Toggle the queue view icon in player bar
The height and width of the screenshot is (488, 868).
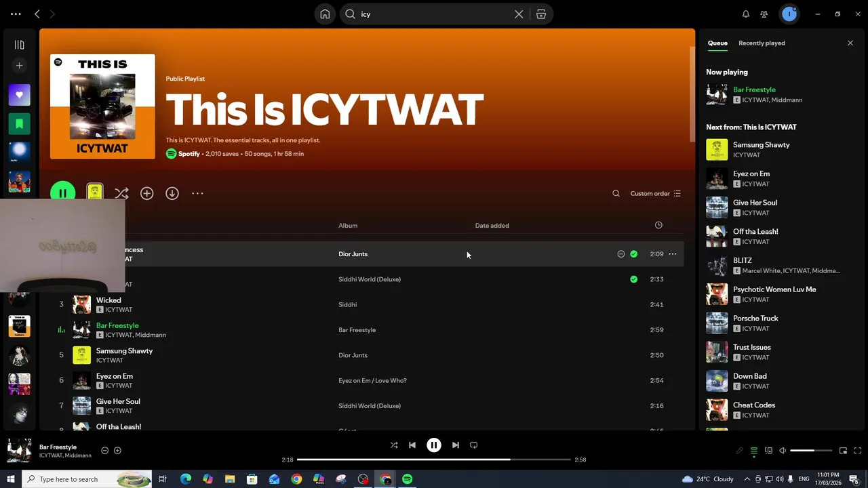[754, 451]
